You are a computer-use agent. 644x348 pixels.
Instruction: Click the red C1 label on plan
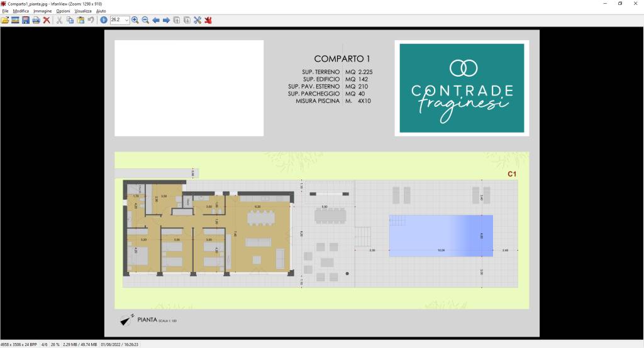tap(512, 174)
